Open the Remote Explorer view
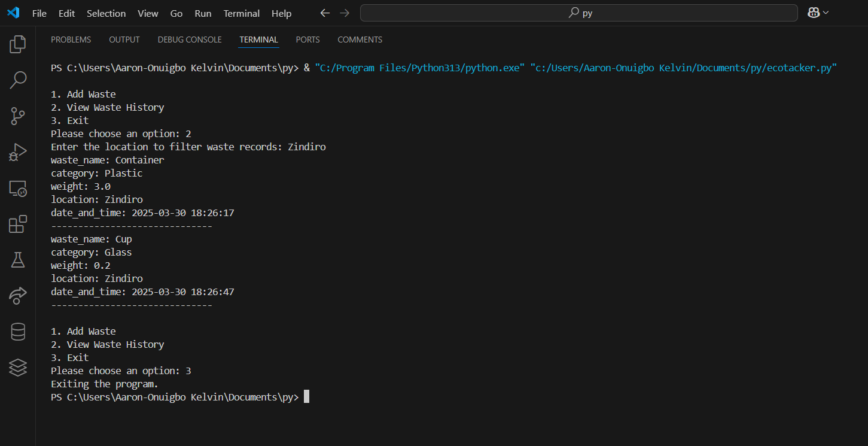The width and height of the screenshot is (868, 446). 18,189
